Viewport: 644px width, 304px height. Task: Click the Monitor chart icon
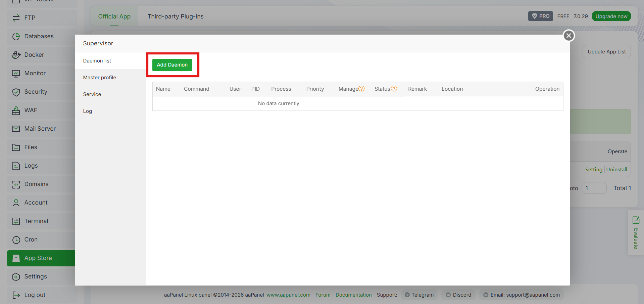click(16, 73)
